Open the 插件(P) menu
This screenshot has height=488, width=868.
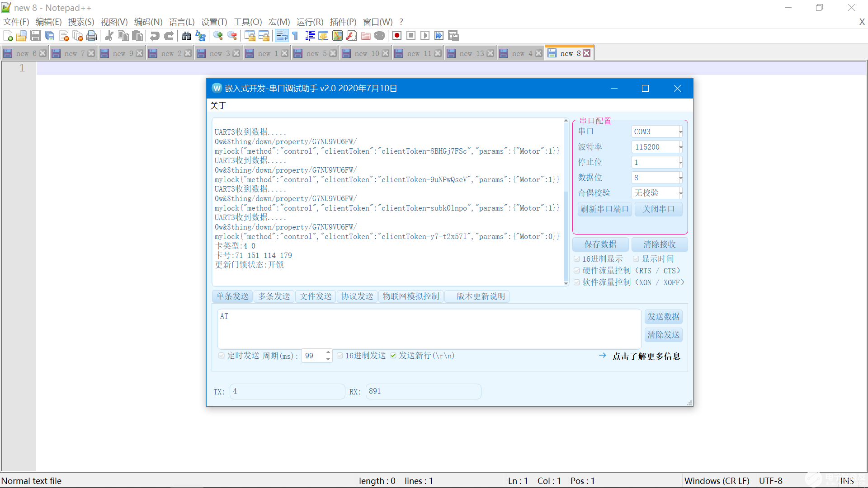(x=343, y=22)
